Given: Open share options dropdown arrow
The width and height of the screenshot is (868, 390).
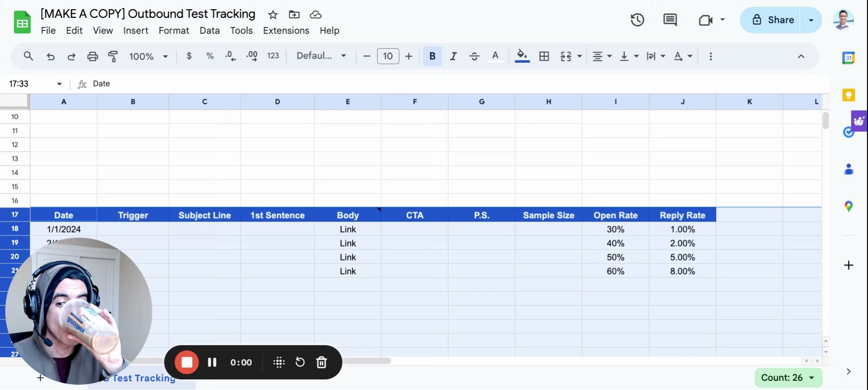Looking at the screenshot, I should 811,20.
